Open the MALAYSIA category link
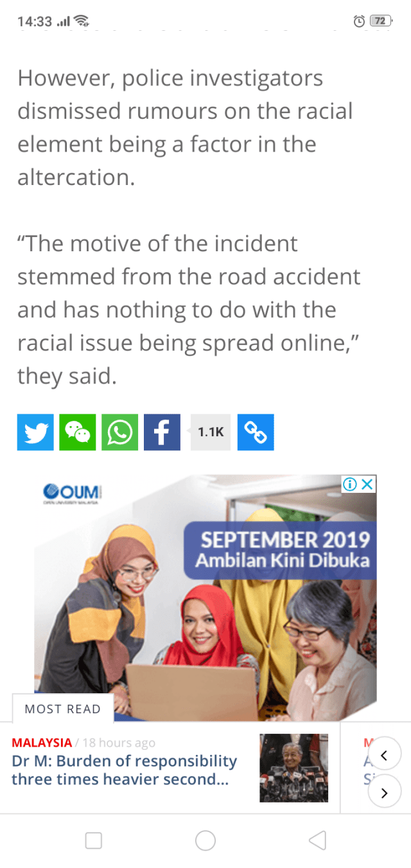411x868 pixels. (x=42, y=743)
